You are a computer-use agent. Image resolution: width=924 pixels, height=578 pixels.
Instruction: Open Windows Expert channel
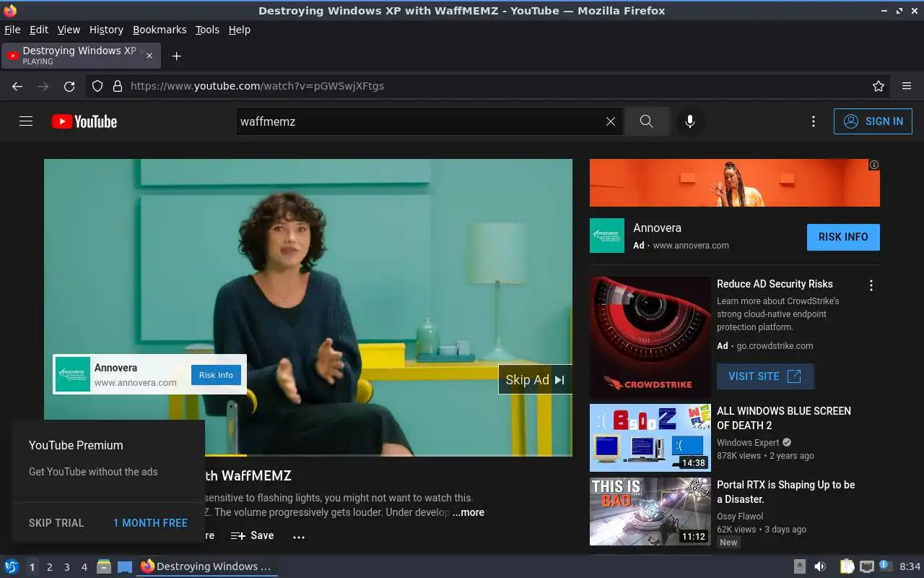[748, 443]
